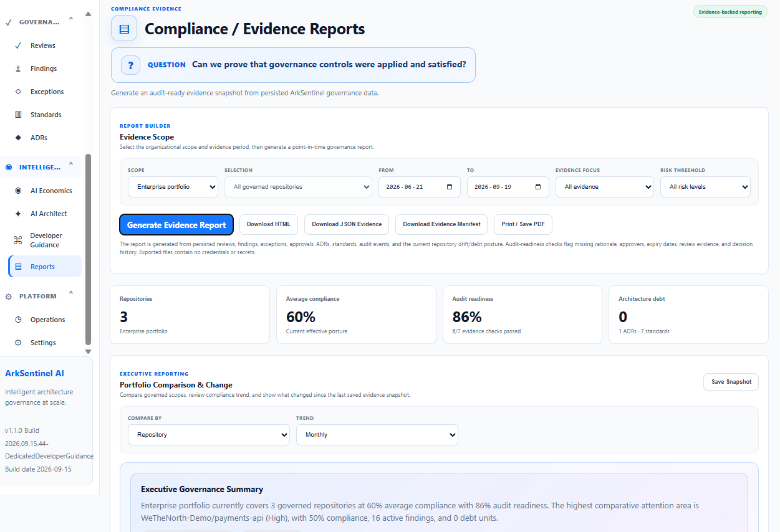Click the FROM date field

[x=420, y=187]
